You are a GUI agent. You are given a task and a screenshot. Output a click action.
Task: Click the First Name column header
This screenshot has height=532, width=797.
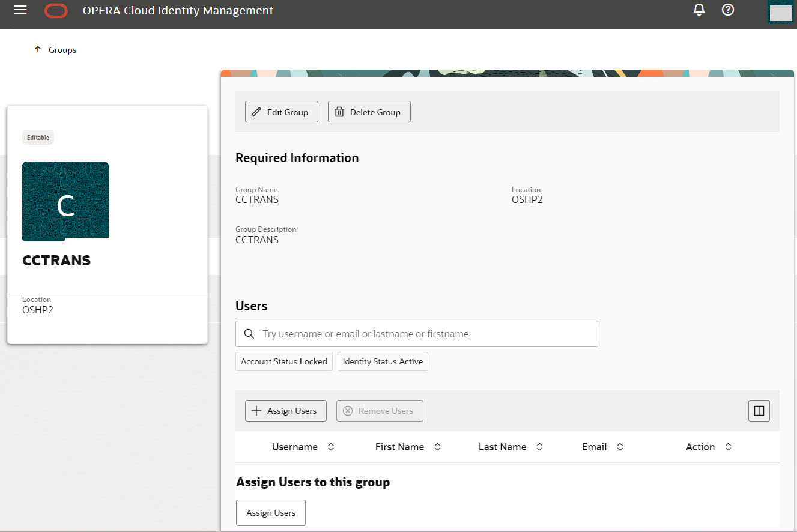[399, 447]
